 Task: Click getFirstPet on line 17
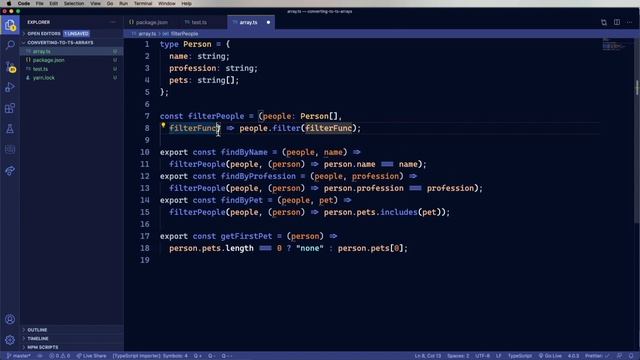[246, 236]
